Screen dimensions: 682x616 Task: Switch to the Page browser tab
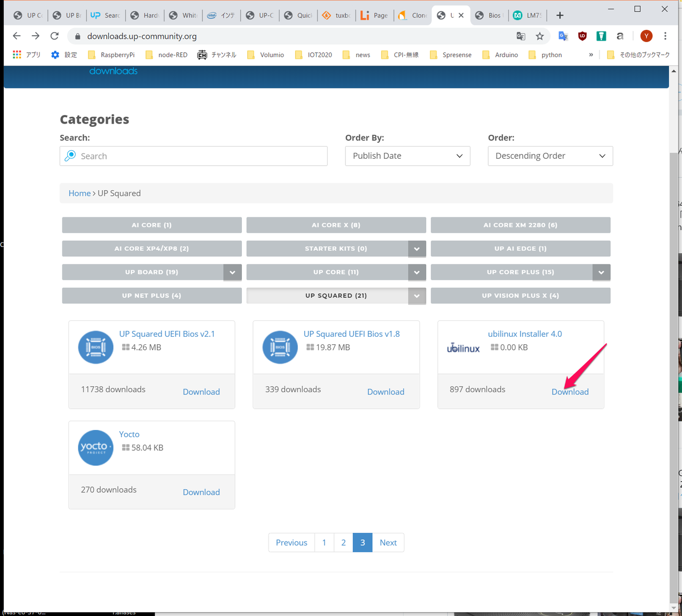pyautogui.click(x=375, y=15)
